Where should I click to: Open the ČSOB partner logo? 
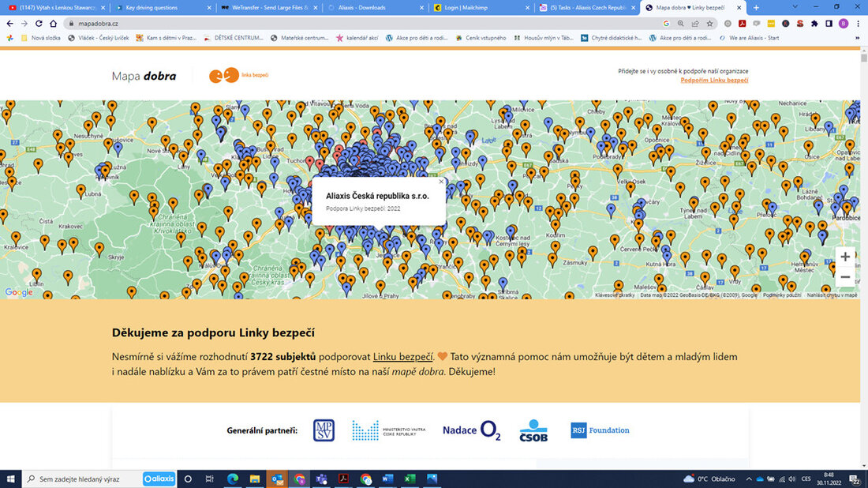coord(533,430)
